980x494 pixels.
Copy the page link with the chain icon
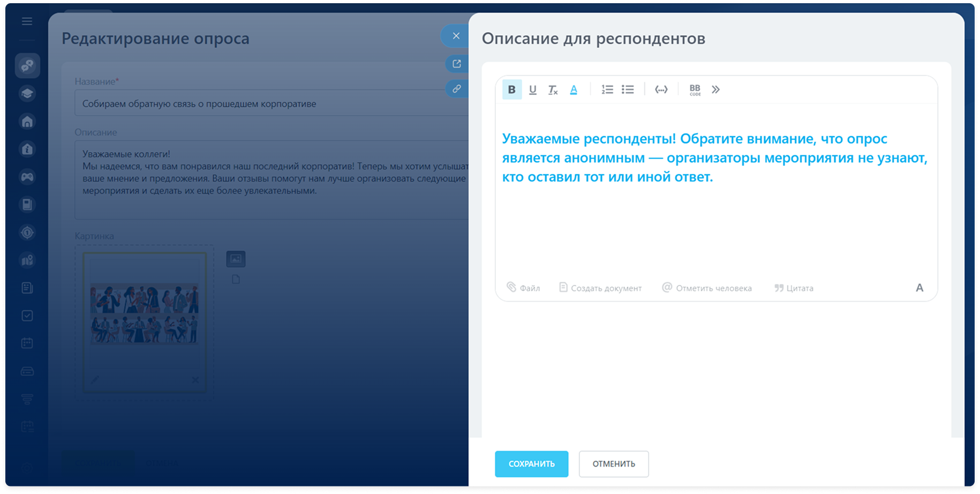[456, 89]
